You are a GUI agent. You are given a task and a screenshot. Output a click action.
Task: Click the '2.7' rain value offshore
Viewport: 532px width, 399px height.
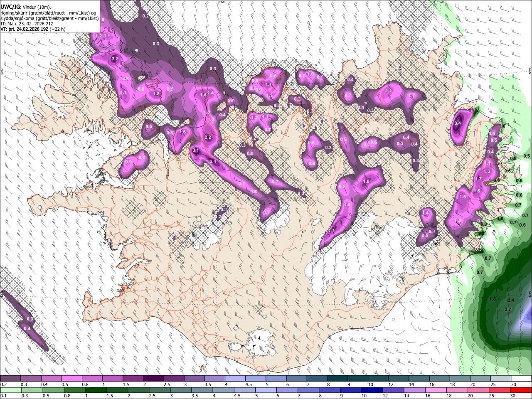pyautogui.click(x=507, y=310)
